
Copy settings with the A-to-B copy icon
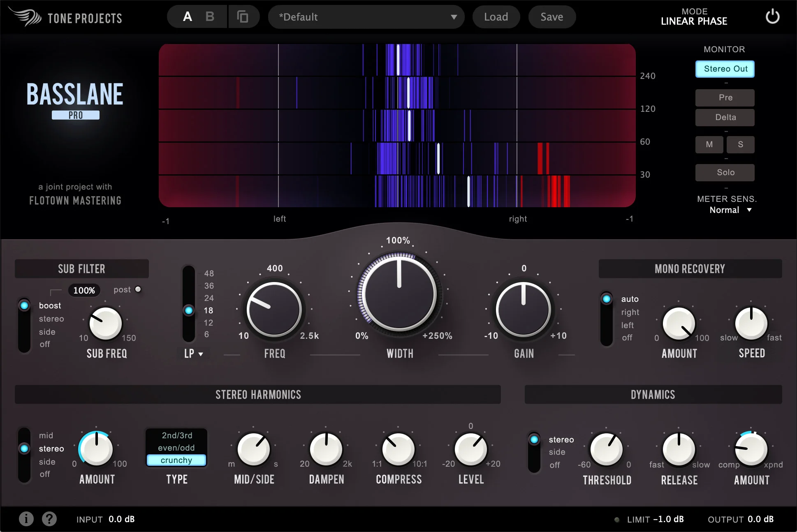[x=243, y=16]
